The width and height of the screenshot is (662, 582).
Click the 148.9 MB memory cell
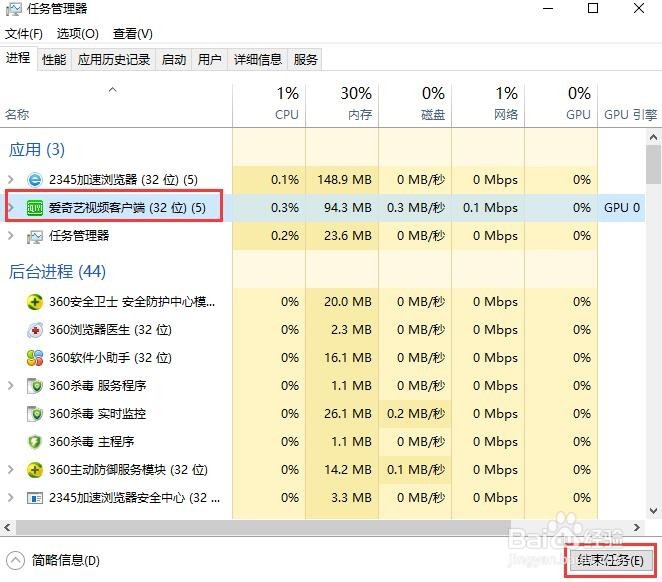click(x=342, y=180)
